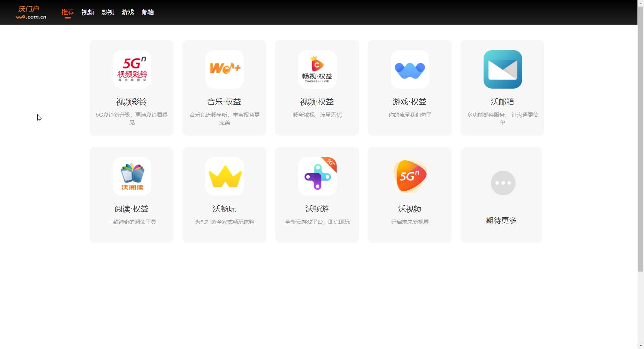This screenshot has width=644, height=349.
Task: Open the 影视 tab
Action: 108,12
